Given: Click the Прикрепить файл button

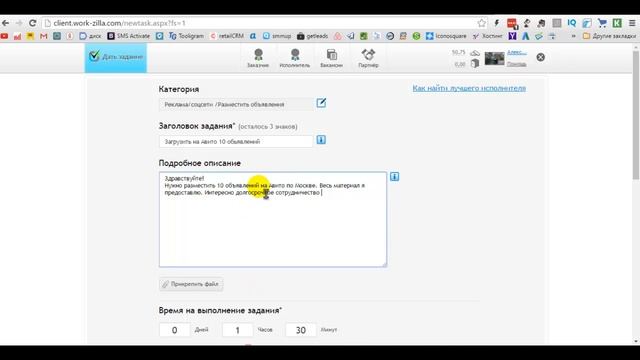Looking at the screenshot, I should 191,284.
